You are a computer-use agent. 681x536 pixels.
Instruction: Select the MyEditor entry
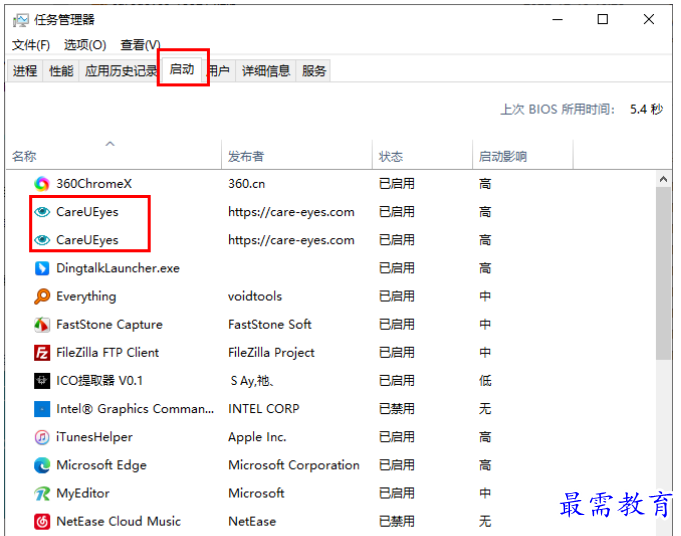pos(83,493)
